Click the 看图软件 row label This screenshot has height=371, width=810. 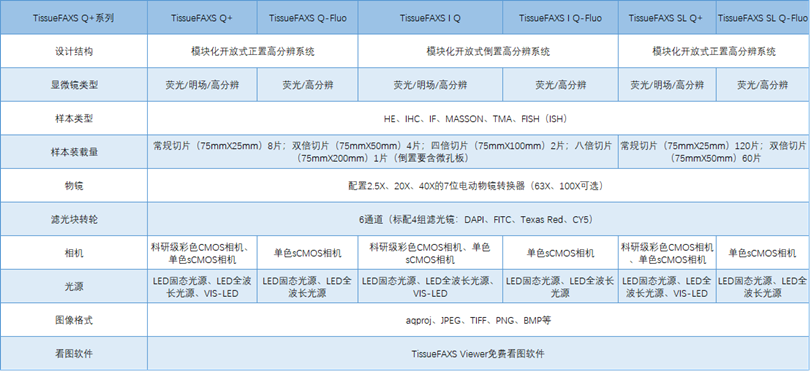pyautogui.click(x=74, y=353)
